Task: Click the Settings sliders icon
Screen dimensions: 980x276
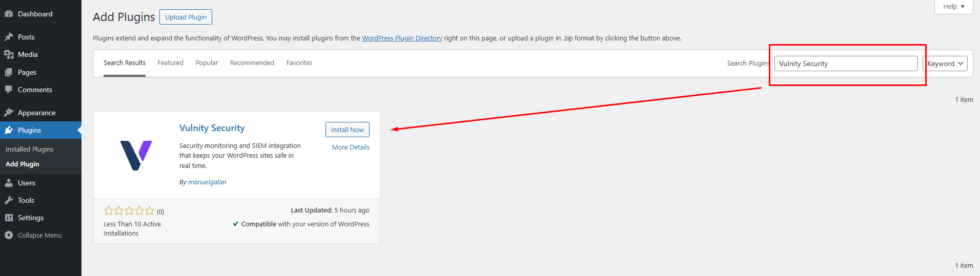Action: [9, 218]
